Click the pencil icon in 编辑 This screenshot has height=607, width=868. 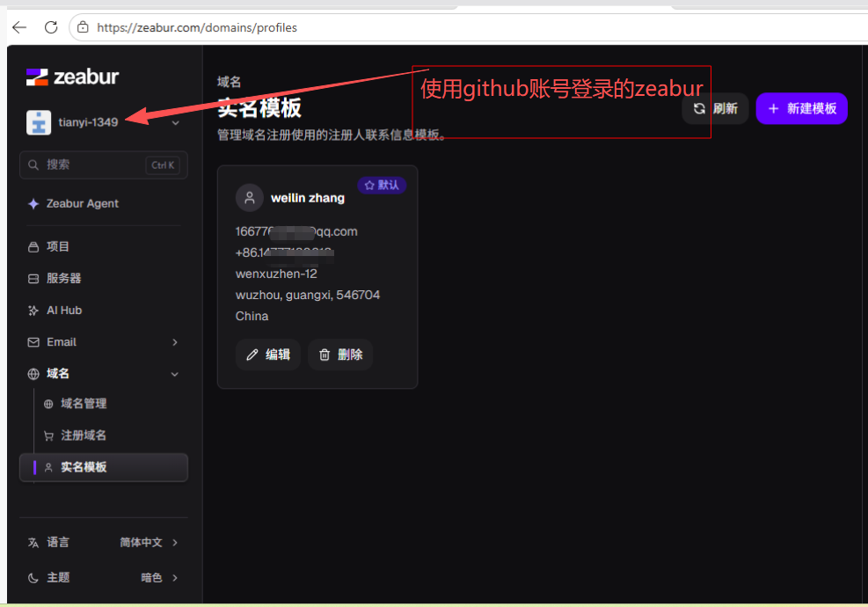252,355
